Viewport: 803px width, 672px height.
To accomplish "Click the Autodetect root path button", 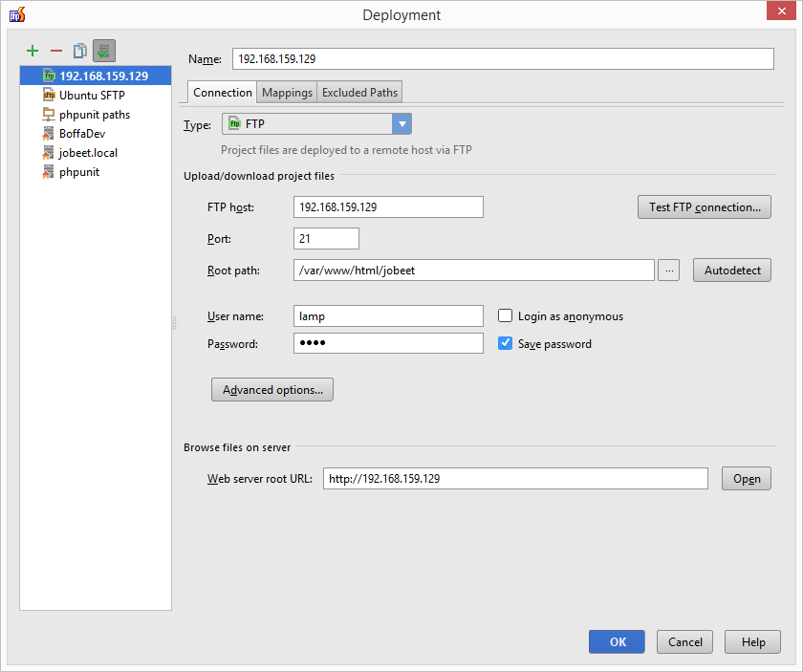I will coord(732,270).
